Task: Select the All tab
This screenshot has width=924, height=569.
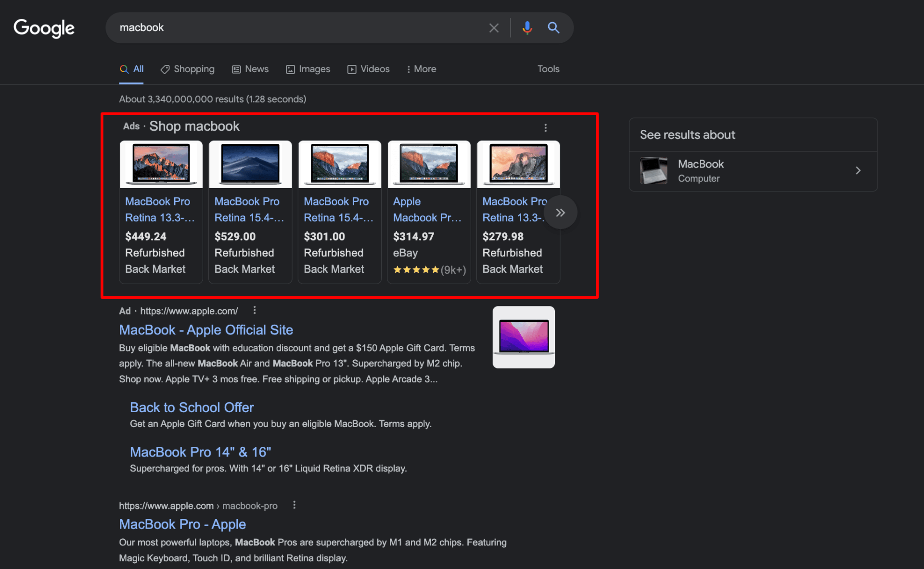Action: tap(131, 69)
